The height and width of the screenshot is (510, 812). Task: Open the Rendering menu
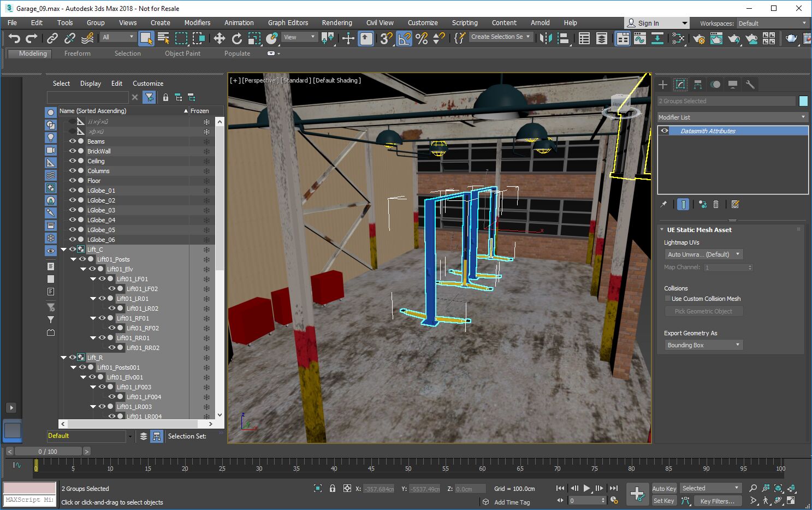click(x=336, y=23)
